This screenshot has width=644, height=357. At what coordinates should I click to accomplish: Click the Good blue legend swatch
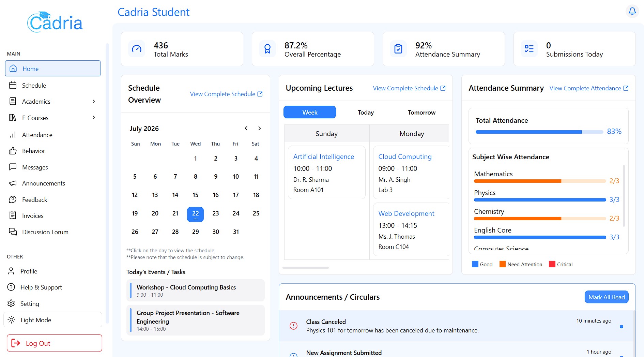[x=475, y=264]
